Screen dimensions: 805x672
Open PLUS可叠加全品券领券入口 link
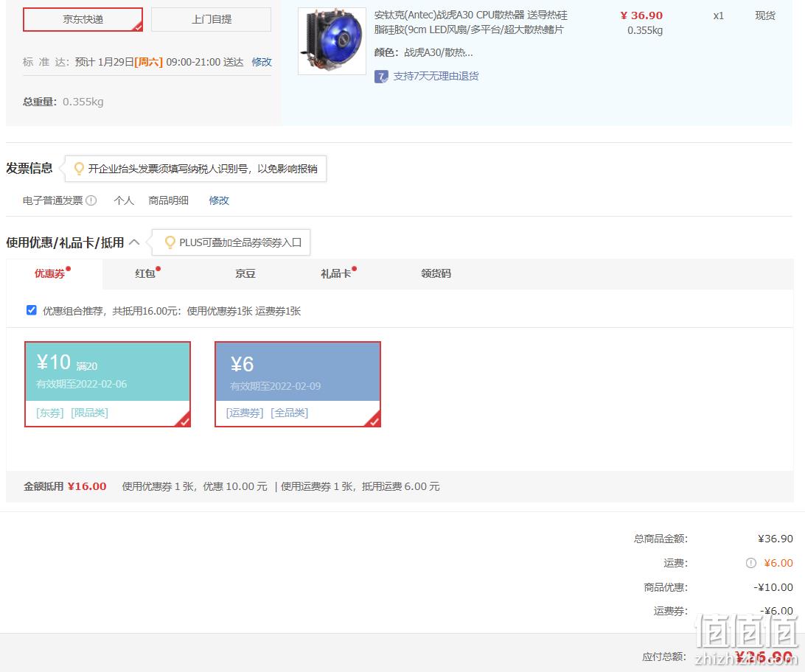240,242
